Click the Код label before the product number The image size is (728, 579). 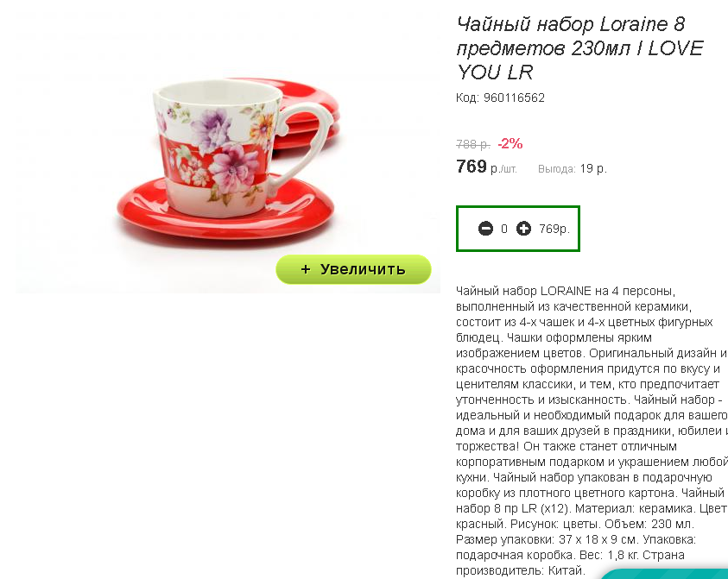467,98
